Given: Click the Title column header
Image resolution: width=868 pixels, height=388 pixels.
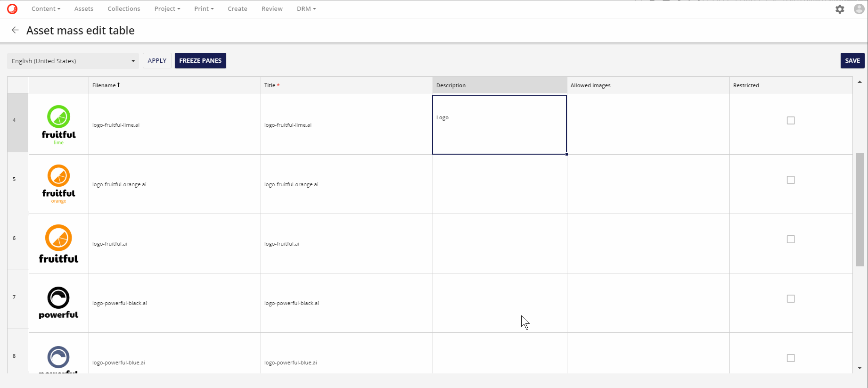Looking at the screenshot, I should [347, 85].
